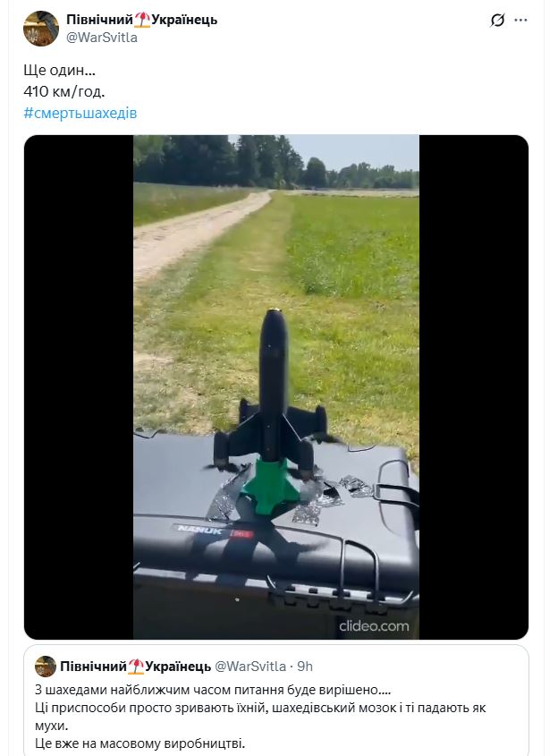Click the umbrella emoji in the top display name
The height and width of the screenshot is (756, 558).
[142, 20]
